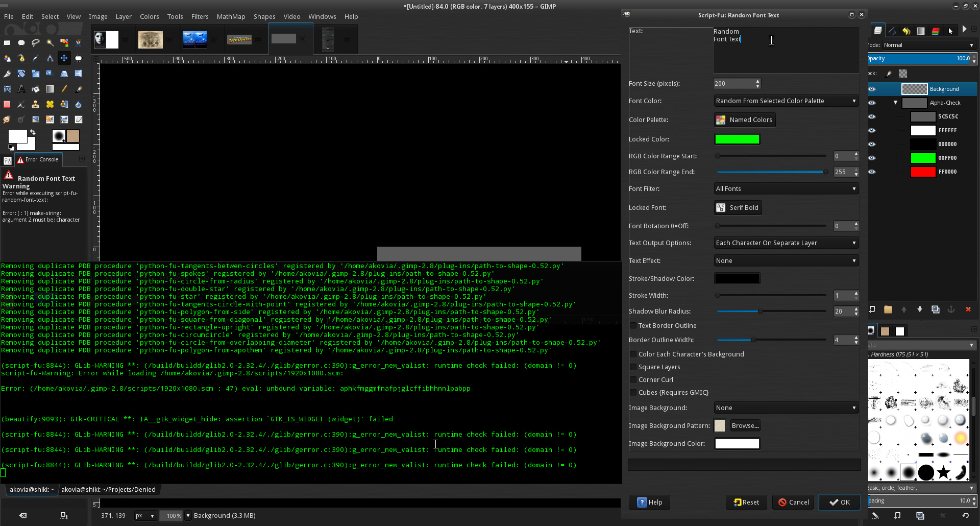Open the Font Filter dropdown
Screen dimensions: 980x526
786,189
